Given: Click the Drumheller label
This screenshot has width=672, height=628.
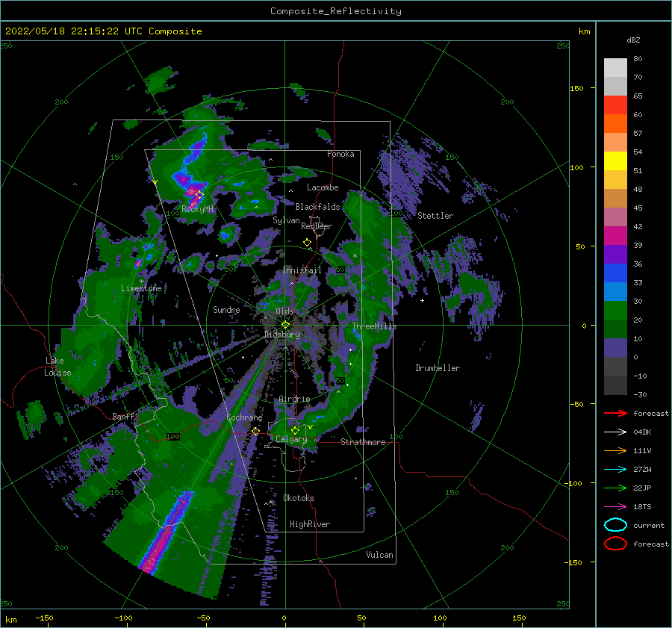Looking at the screenshot, I should (x=438, y=368).
